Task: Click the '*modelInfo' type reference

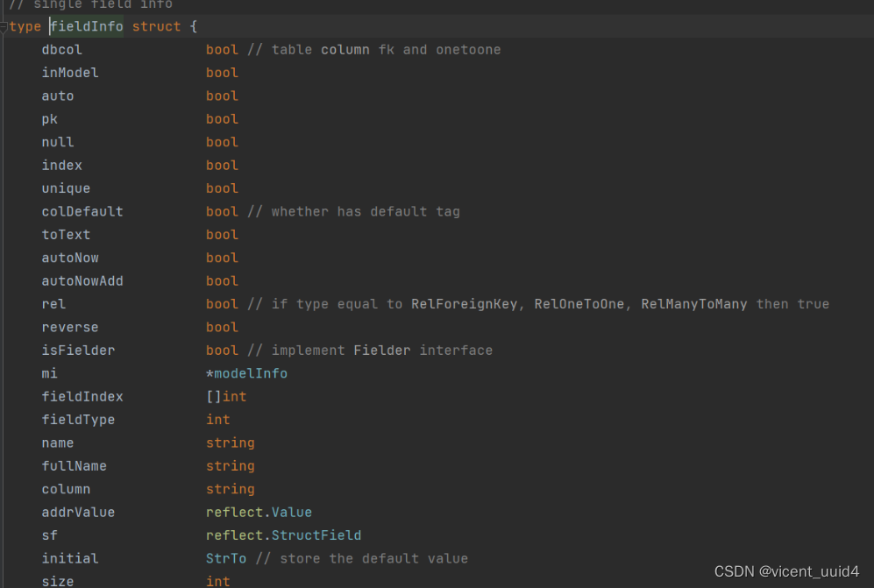Action: [x=246, y=373]
